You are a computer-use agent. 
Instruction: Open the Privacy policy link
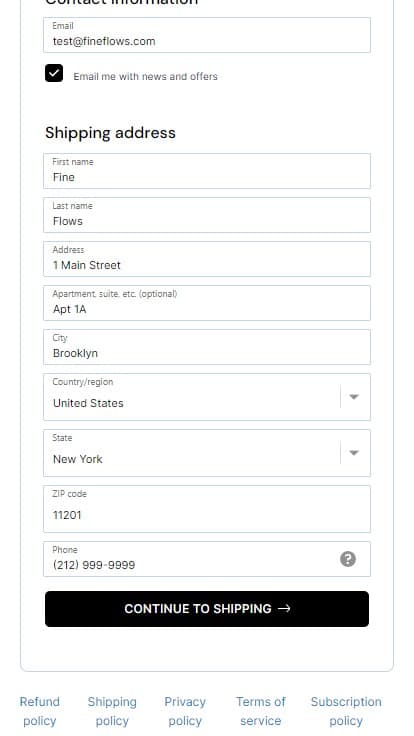[x=185, y=711]
